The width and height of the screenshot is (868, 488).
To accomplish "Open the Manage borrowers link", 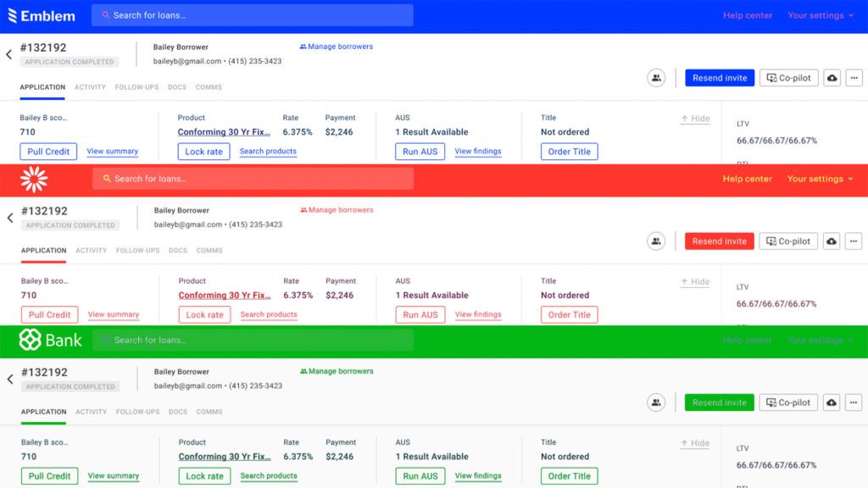I will 337,47.
